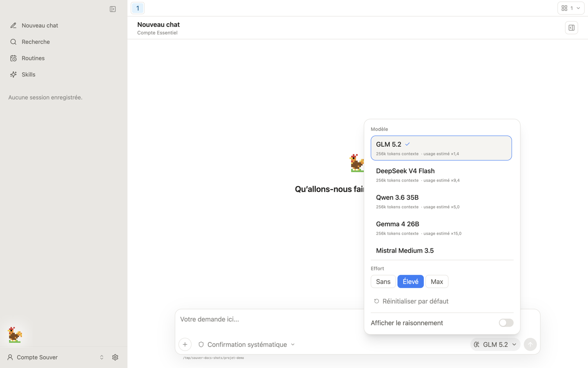Expand Compte Souver account switcher arrows
Image resolution: width=588 pixels, height=368 pixels.
102,357
